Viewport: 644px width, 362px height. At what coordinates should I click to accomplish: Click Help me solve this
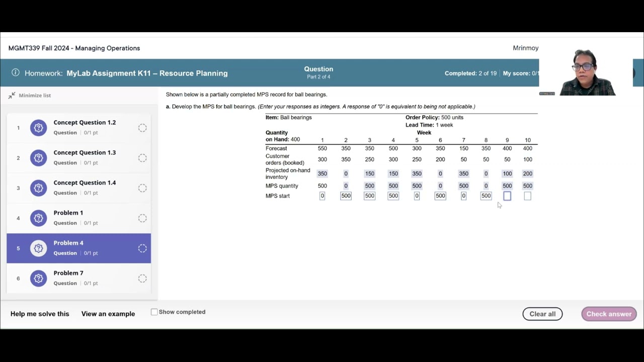[40, 314]
